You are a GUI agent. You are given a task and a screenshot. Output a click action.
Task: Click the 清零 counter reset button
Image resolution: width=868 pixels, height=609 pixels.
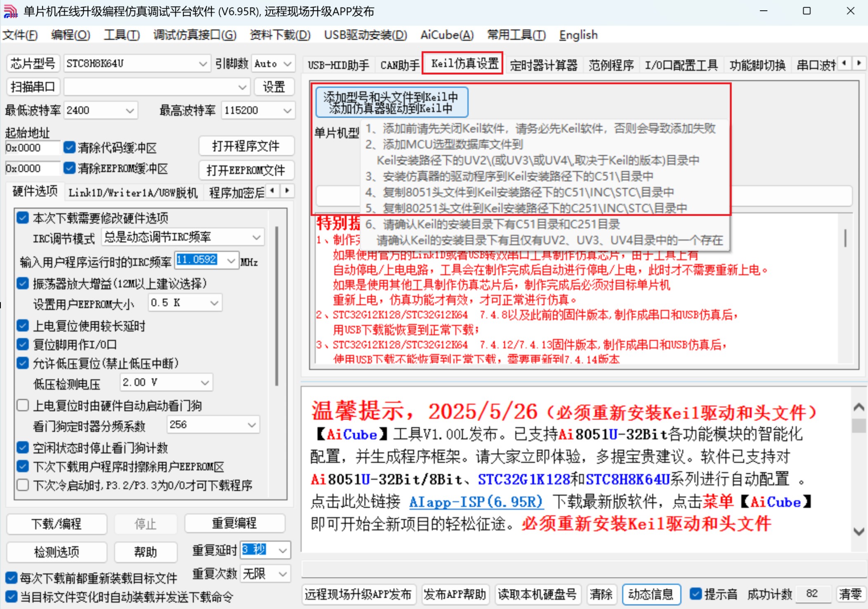(850, 594)
